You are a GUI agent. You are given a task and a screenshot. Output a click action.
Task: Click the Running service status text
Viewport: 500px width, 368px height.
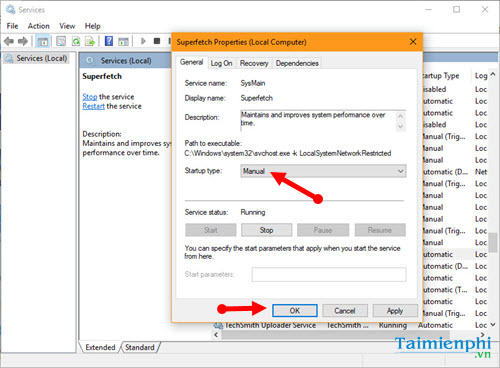point(253,212)
